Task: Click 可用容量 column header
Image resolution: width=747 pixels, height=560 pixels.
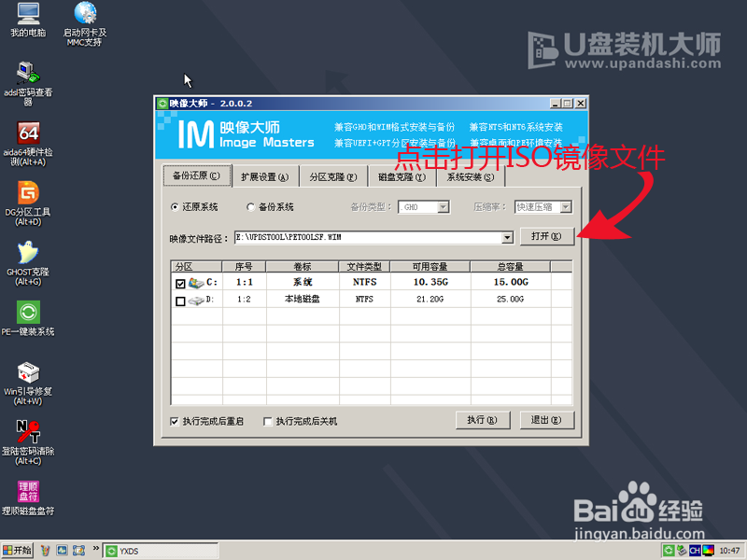Action: 430,267
